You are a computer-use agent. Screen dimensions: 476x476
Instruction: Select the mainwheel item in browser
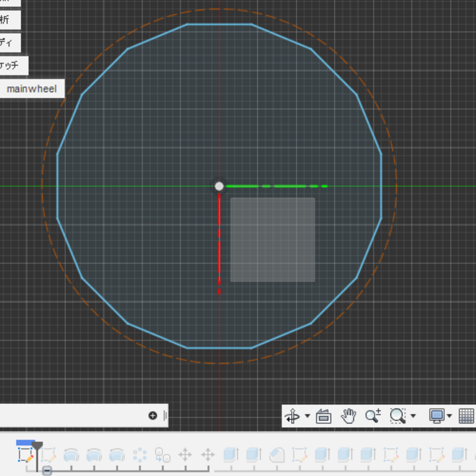click(x=32, y=89)
